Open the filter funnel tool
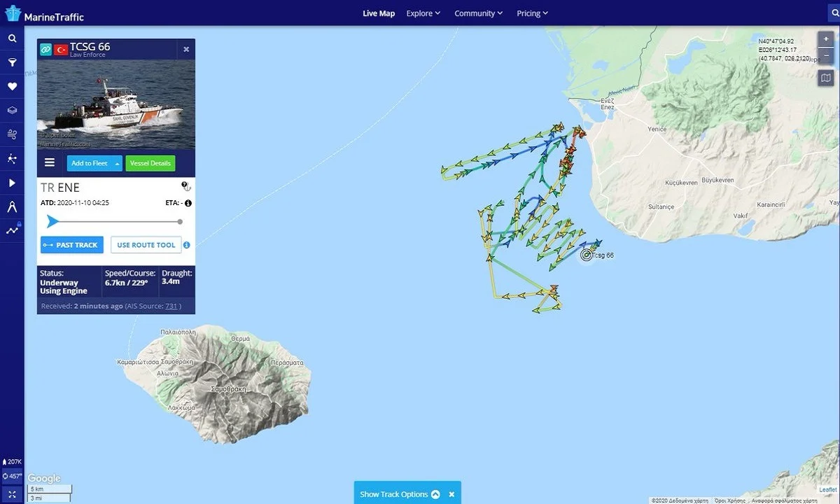The width and height of the screenshot is (840, 504). (12, 62)
